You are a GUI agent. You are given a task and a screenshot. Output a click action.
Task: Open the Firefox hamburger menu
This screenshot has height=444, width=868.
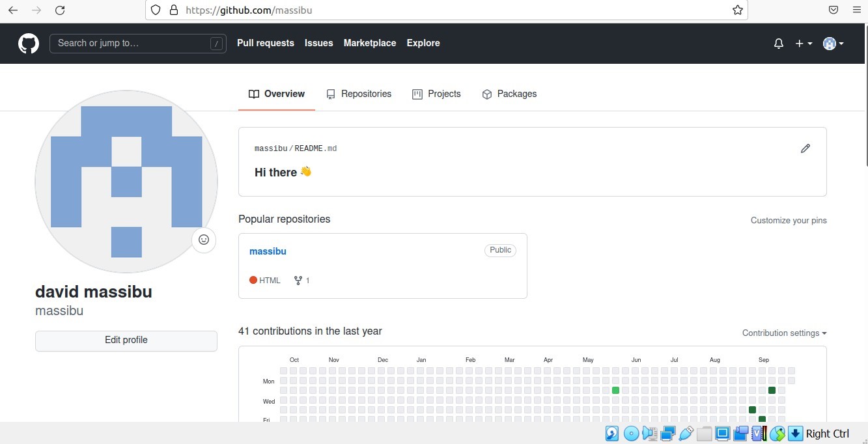coord(856,10)
